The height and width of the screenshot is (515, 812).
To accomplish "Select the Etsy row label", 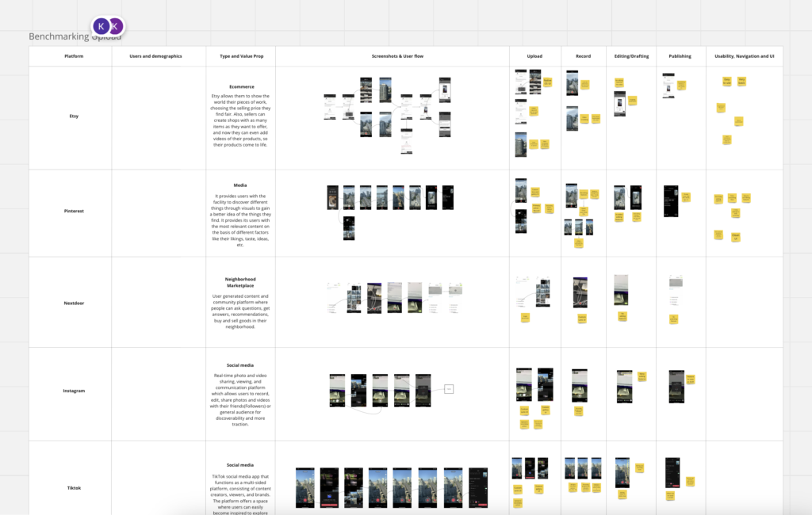I will pos(74,116).
